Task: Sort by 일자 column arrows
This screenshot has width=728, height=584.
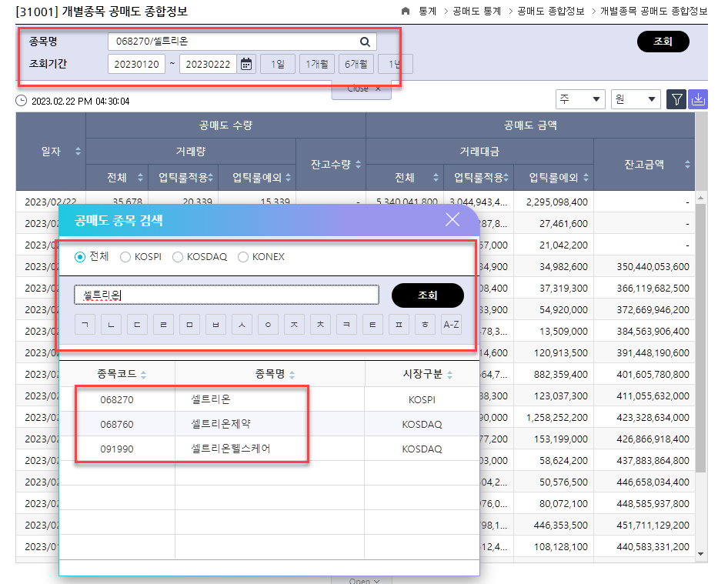Action: click(x=78, y=152)
